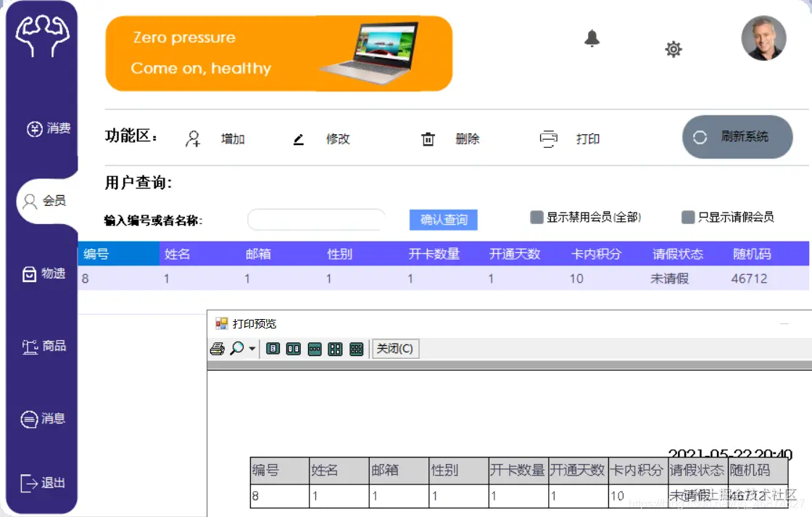Viewport: 812px width, 517px height.
Task: Click the 删除 (delete) trash icon
Action: [x=428, y=138]
